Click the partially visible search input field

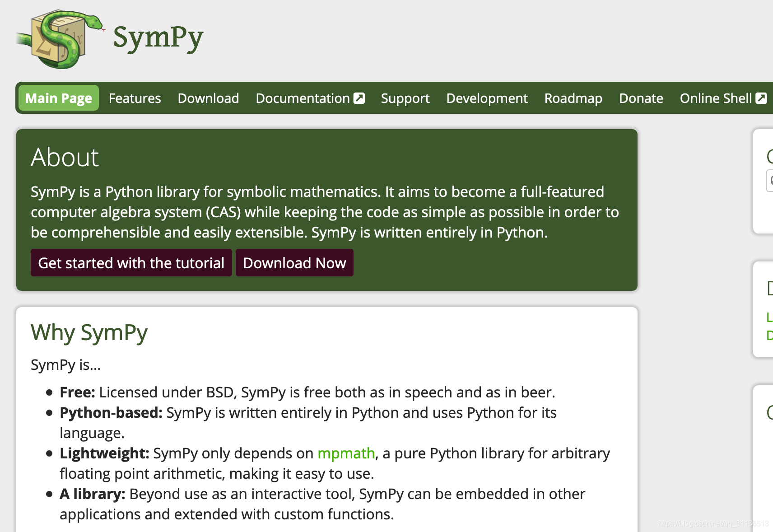tap(770, 181)
